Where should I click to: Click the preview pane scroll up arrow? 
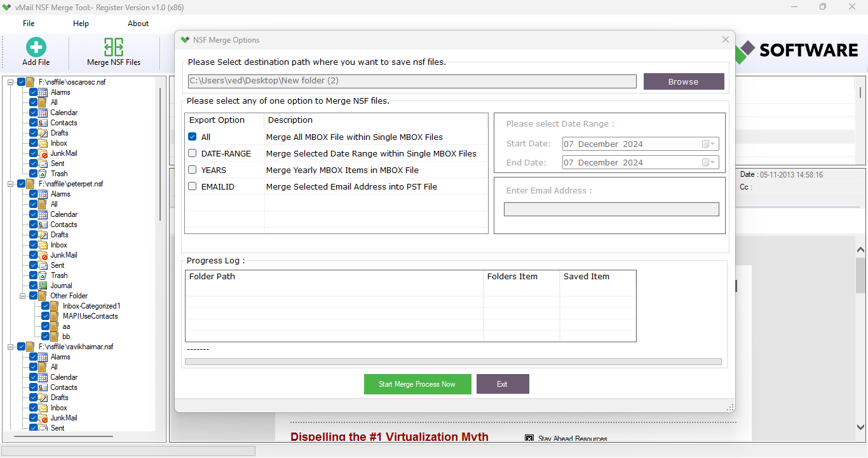861,251
